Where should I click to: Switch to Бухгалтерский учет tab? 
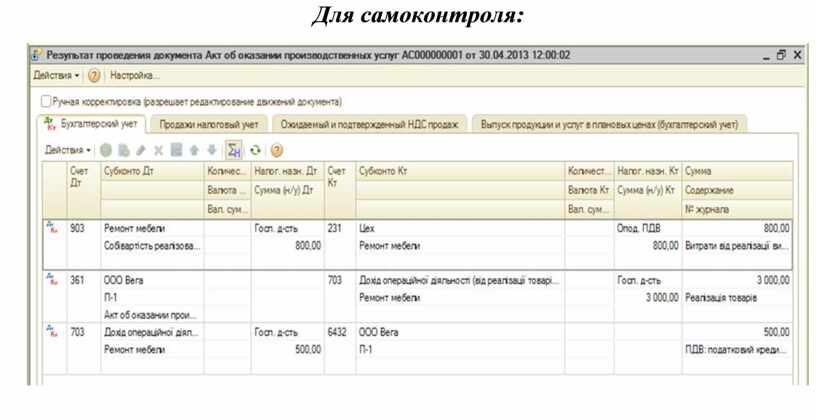tap(93, 124)
